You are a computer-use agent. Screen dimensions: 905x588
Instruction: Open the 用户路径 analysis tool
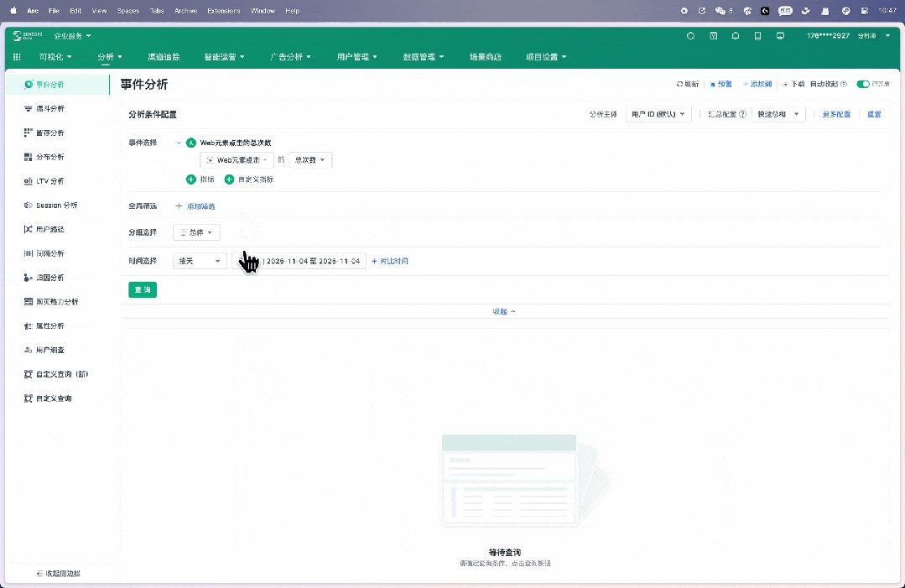[46, 229]
